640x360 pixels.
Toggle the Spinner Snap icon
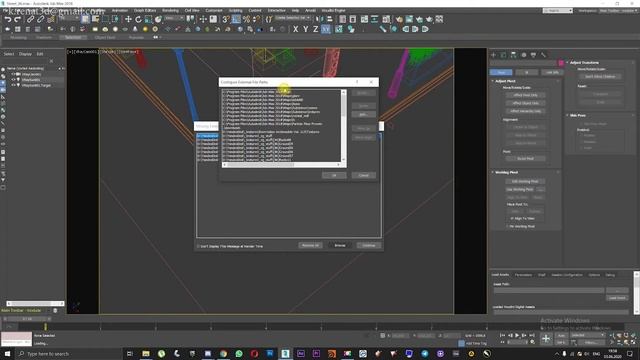tap(256, 19)
